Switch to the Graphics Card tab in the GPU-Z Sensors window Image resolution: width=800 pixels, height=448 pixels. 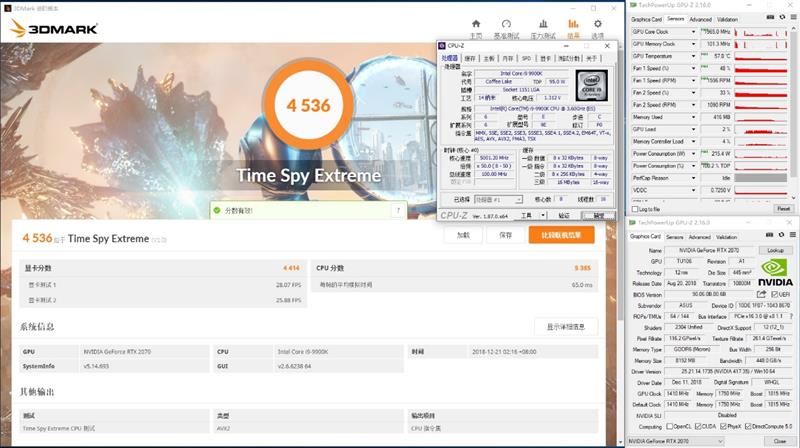[x=646, y=19]
